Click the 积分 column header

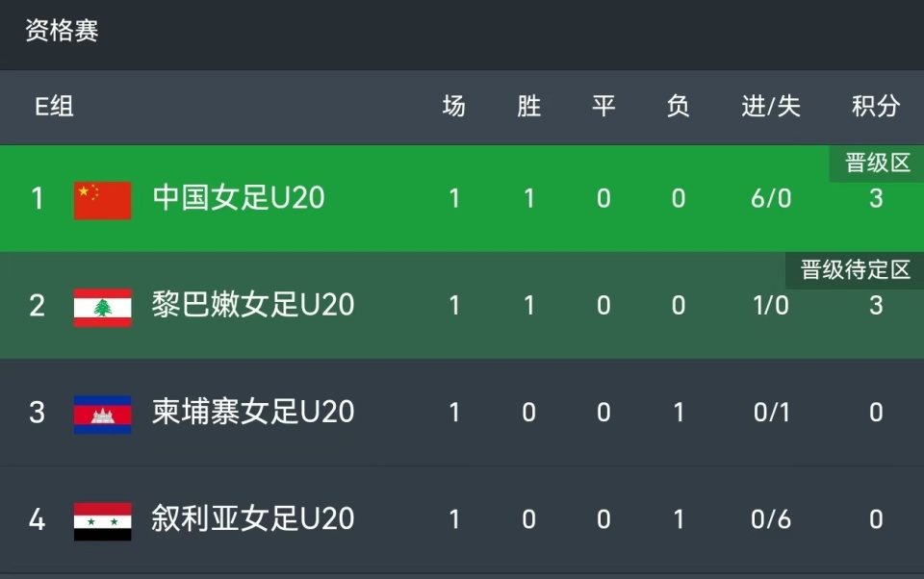[x=875, y=107]
